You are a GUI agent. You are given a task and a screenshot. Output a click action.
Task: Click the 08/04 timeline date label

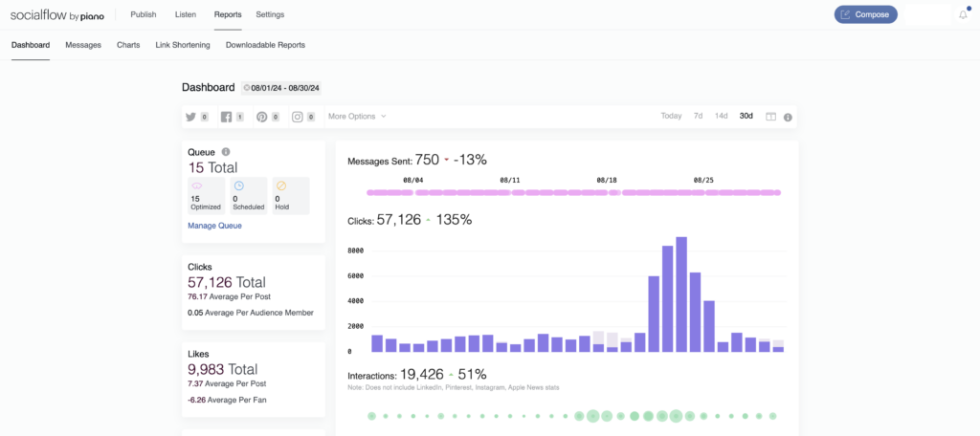click(413, 180)
